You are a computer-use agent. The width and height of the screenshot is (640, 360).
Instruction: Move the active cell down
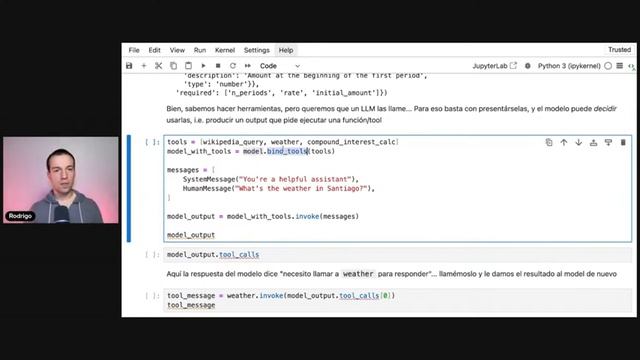(578, 142)
